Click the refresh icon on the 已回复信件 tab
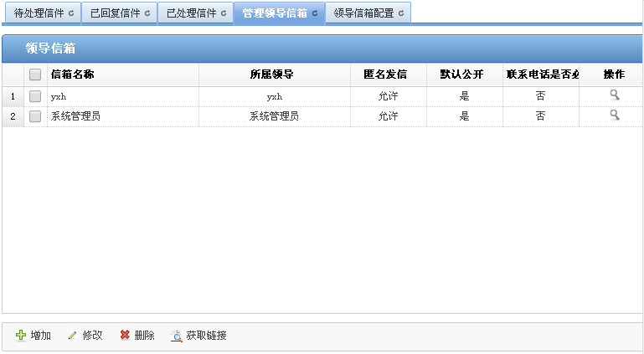644x354 pixels. click(x=147, y=13)
